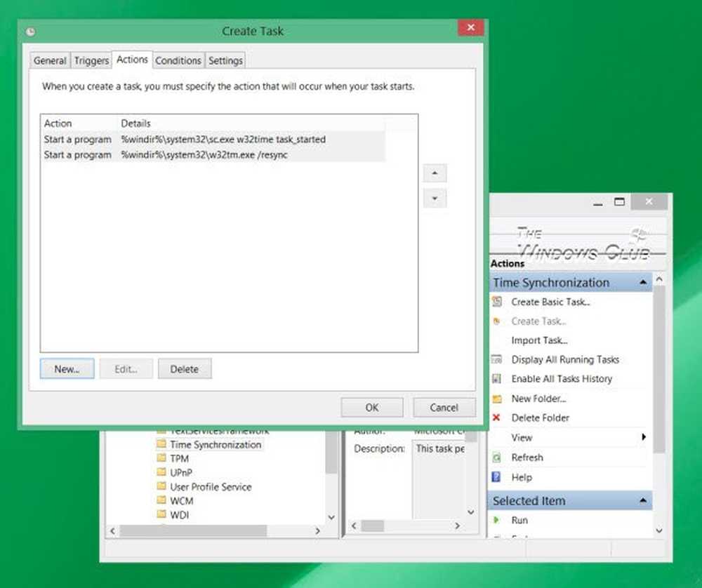The height and width of the screenshot is (588, 702).
Task: Cancel the Create Task dialog
Action: 444,407
